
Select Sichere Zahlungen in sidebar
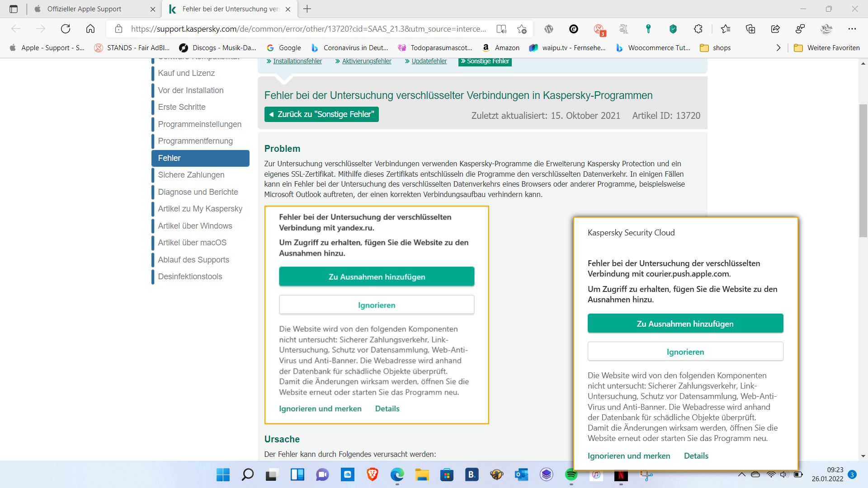click(x=191, y=175)
